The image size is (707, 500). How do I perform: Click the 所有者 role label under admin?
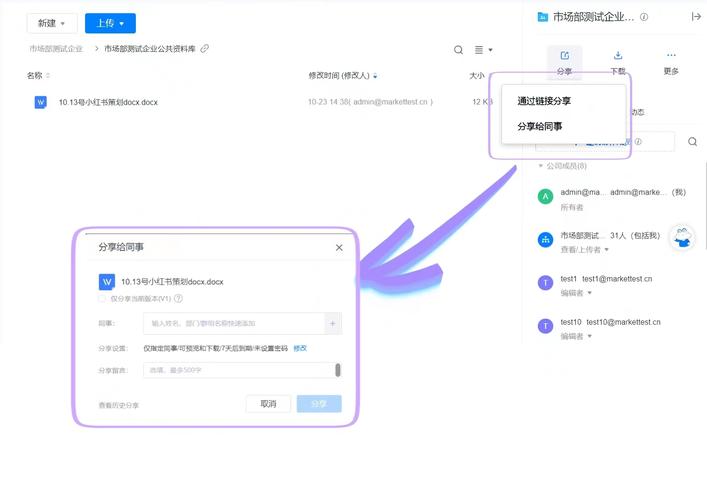click(x=572, y=207)
